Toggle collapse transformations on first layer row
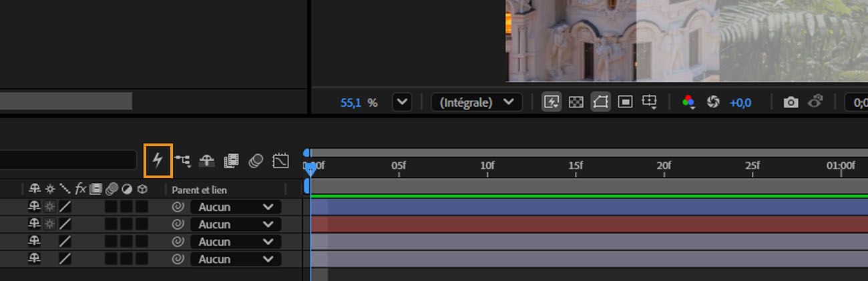This screenshot has height=281, width=868. [x=50, y=207]
